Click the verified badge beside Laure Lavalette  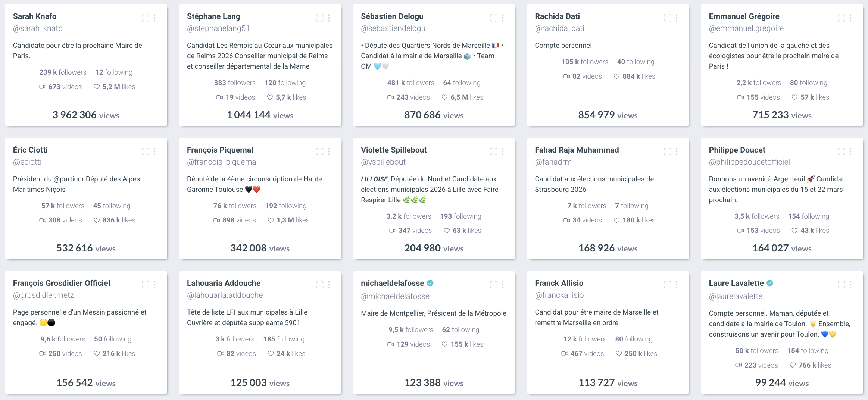tap(769, 283)
